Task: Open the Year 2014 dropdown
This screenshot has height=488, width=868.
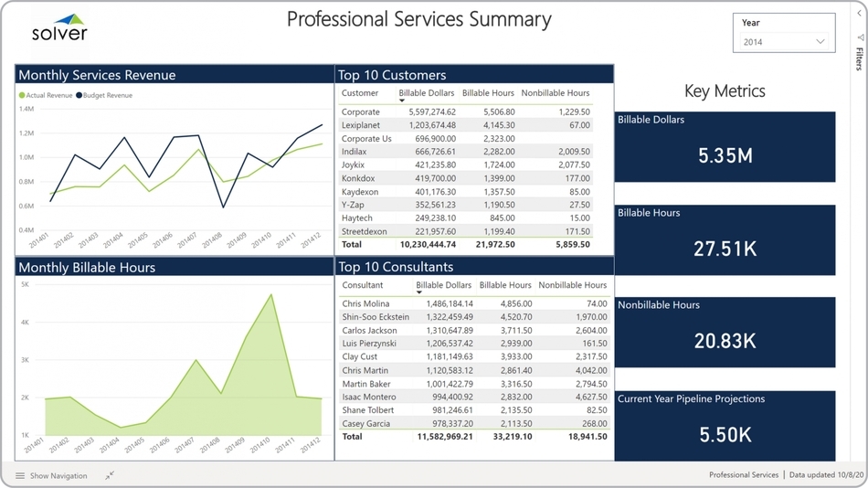Action: pyautogui.click(x=784, y=42)
